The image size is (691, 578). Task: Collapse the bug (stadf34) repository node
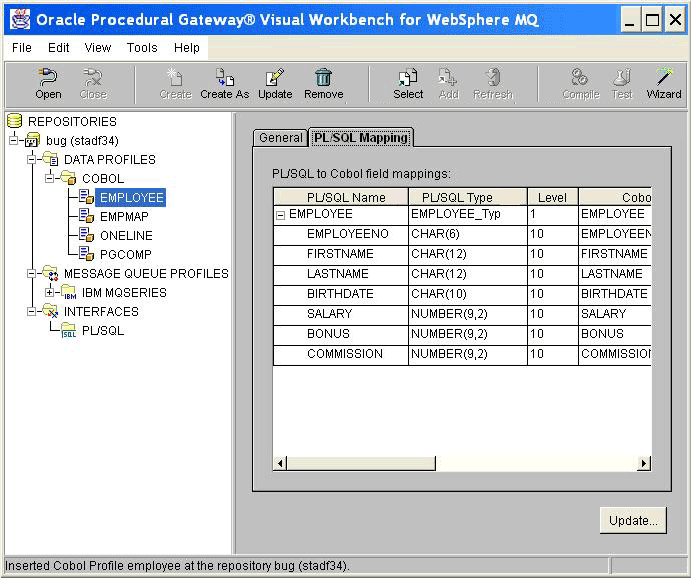pyautogui.click(x=15, y=140)
